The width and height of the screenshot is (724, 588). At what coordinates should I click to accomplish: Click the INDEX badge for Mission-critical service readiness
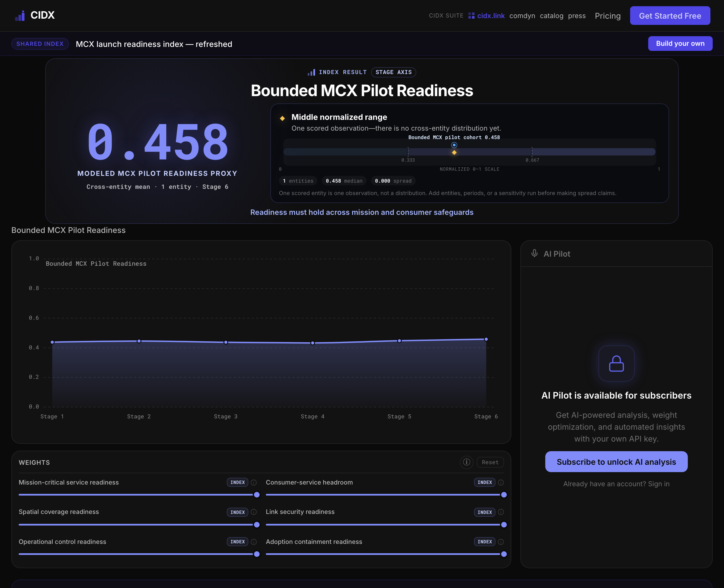point(237,482)
